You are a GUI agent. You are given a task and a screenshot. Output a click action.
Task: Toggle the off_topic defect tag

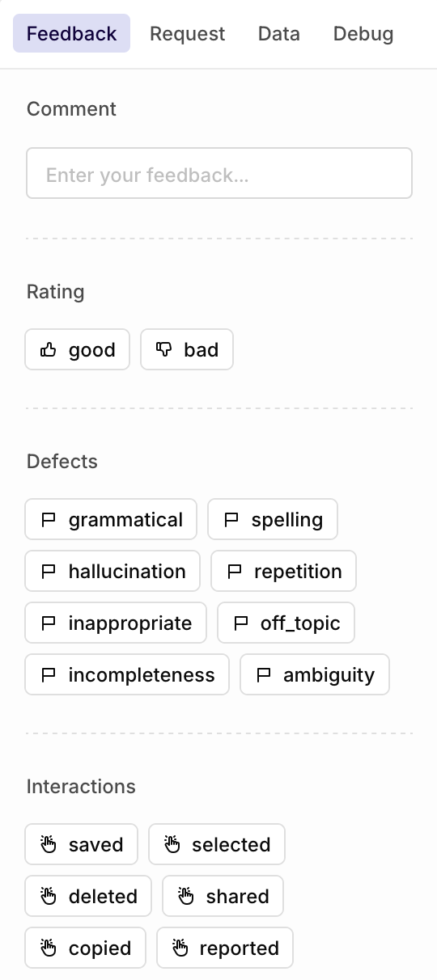286,623
